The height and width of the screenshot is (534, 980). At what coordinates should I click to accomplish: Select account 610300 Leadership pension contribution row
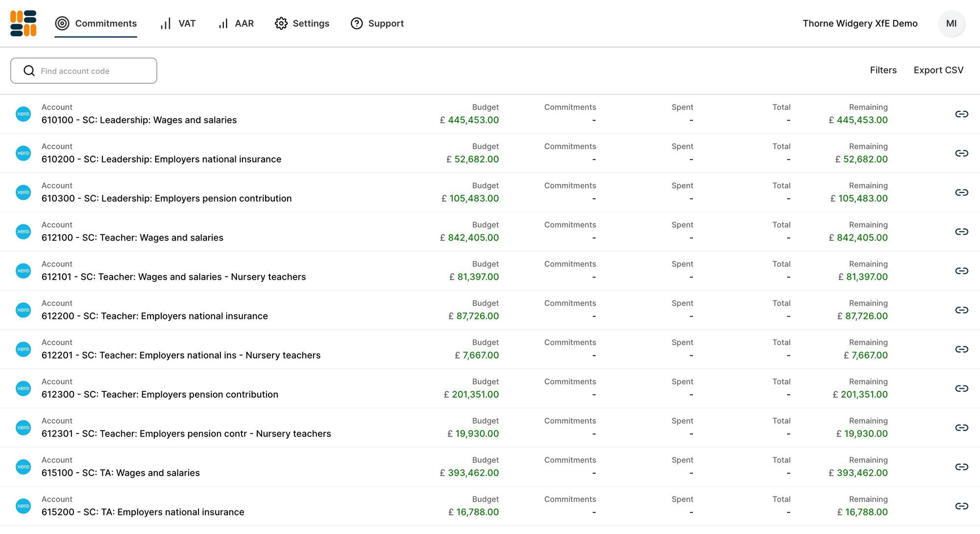pyautogui.click(x=167, y=198)
